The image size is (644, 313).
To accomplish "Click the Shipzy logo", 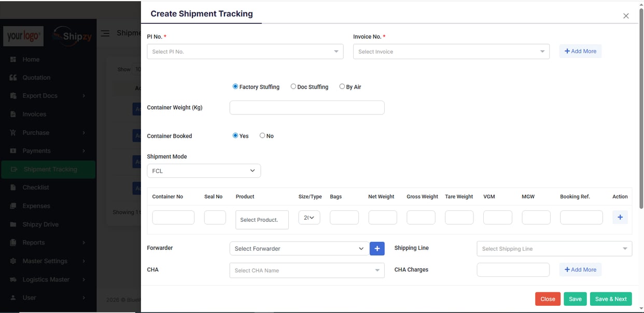I will [73, 36].
